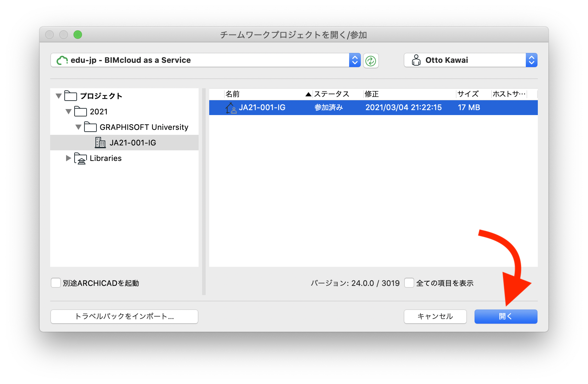The width and height of the screenshot is (588, 384).
Task: Collapse the 2021 folder node
Action: [69, 112]
